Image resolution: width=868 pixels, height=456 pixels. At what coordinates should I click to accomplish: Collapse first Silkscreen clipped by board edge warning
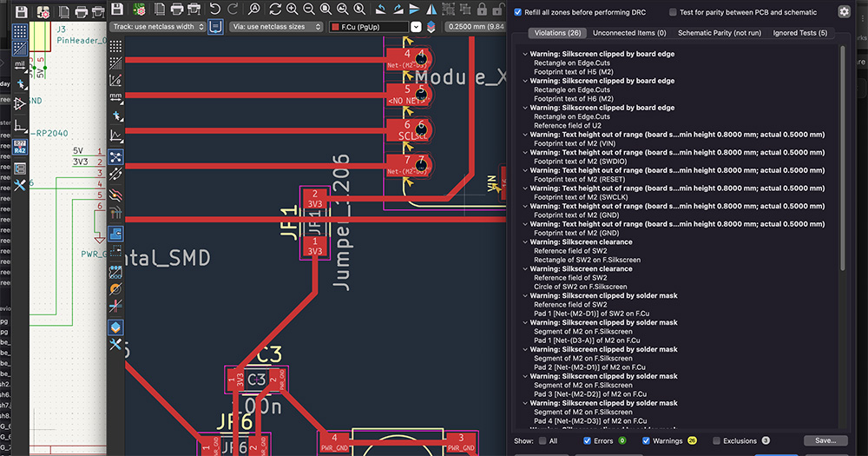click(x=525, y=55)
